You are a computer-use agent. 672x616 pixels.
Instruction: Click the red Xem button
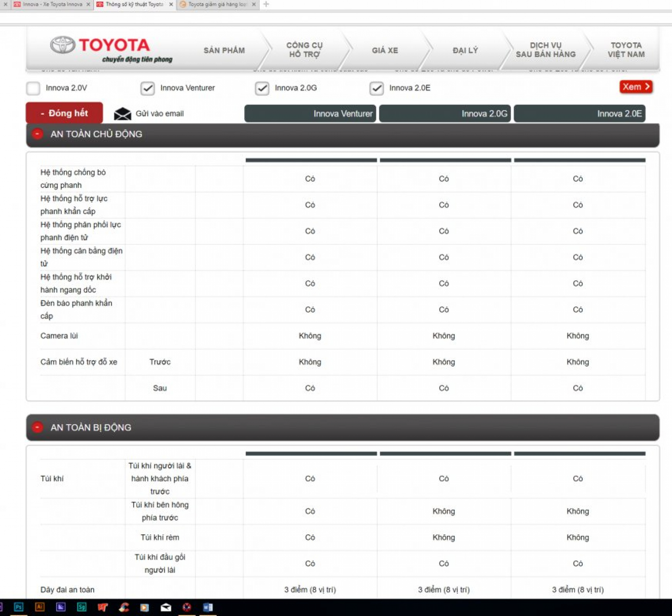[x=636, y=87]
